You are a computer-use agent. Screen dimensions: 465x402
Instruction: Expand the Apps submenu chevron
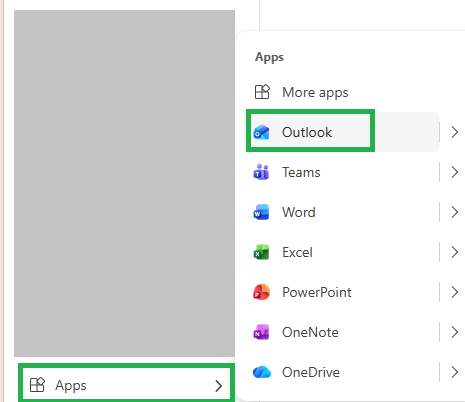click(218, 386)
